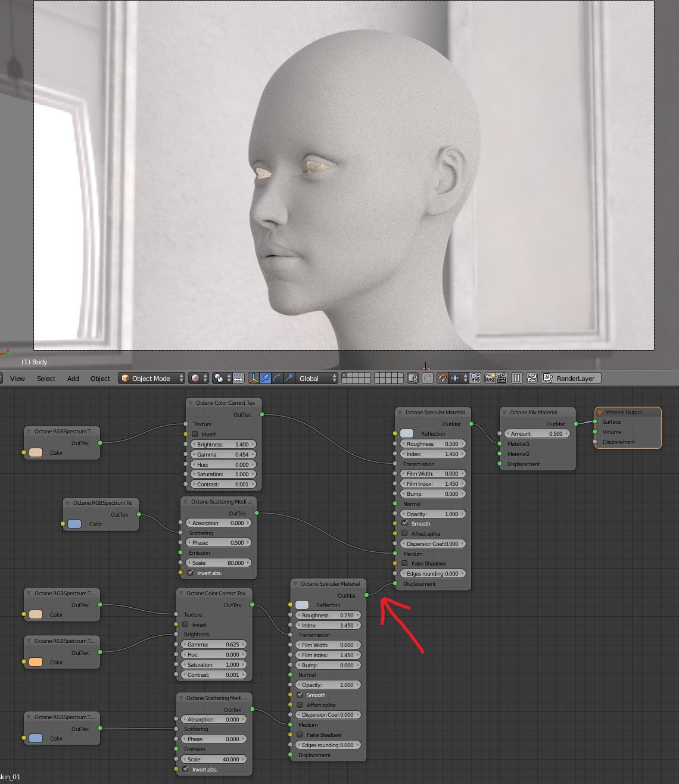Click the blue color swatch feeding upper Scattering
This screenshot has width=679, height=784.
tap(74, 524)
